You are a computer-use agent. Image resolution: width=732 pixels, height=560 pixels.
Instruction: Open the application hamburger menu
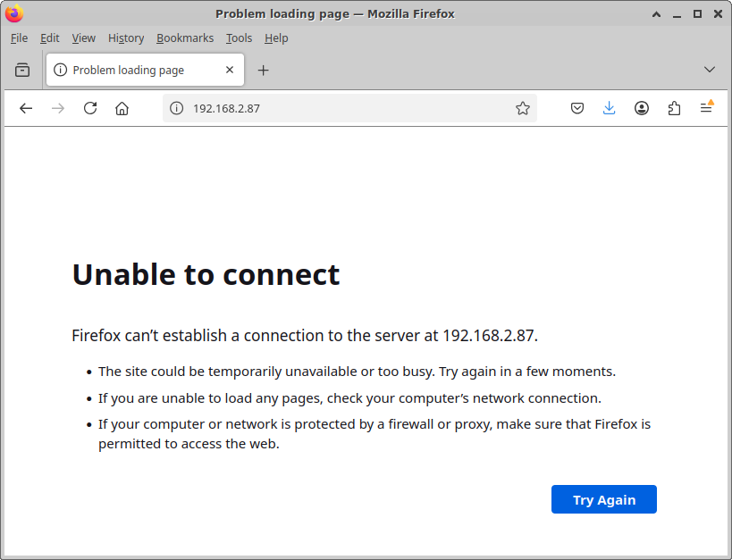(x=706, y=108)
